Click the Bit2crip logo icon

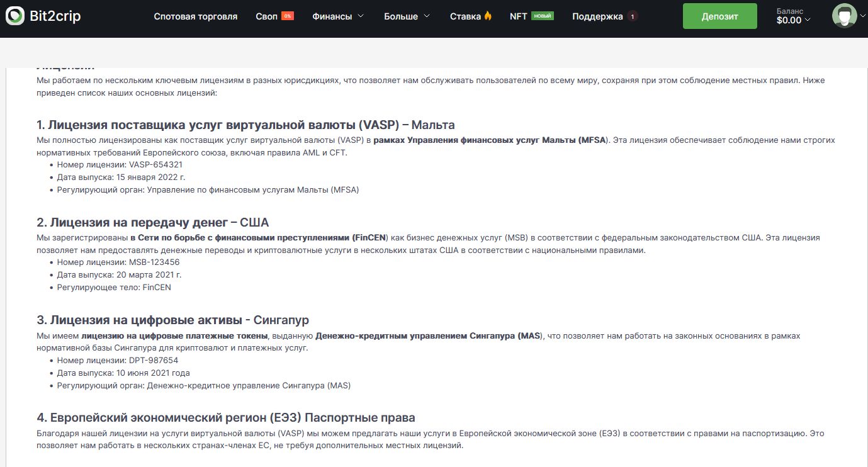pos(15,16)
